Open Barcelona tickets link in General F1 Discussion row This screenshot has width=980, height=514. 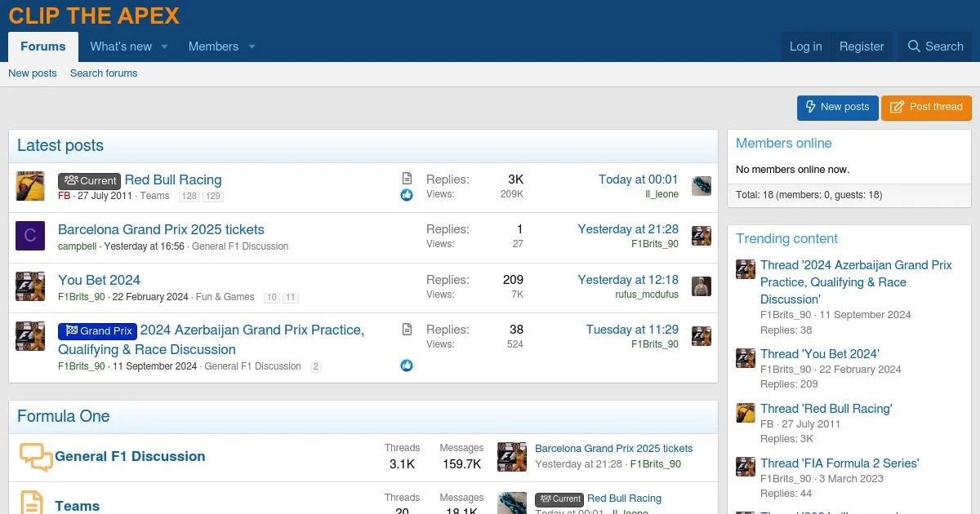coord(613,449)
